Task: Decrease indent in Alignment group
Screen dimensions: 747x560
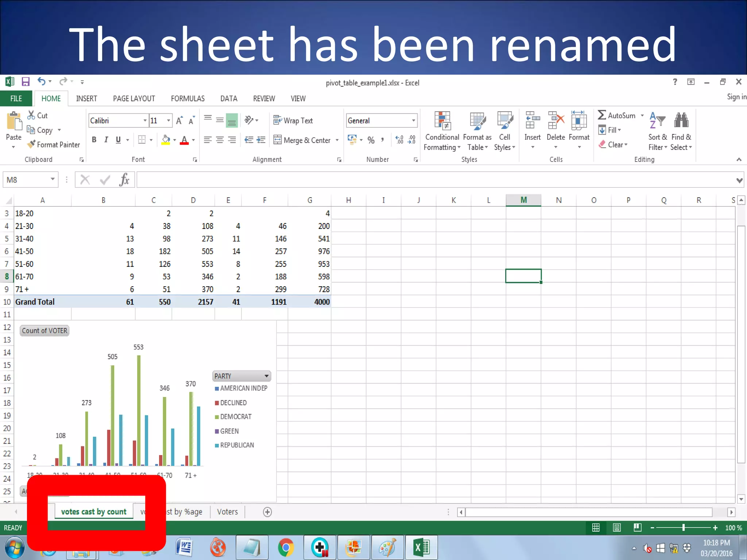Action: (x=249, y=140)
